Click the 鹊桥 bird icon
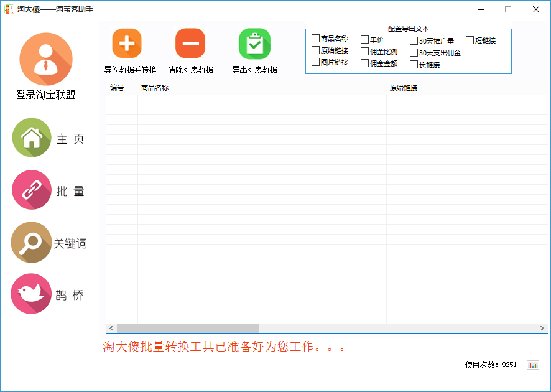The height and width of the screenshot is (392, 551). click(x=30, y=294)
